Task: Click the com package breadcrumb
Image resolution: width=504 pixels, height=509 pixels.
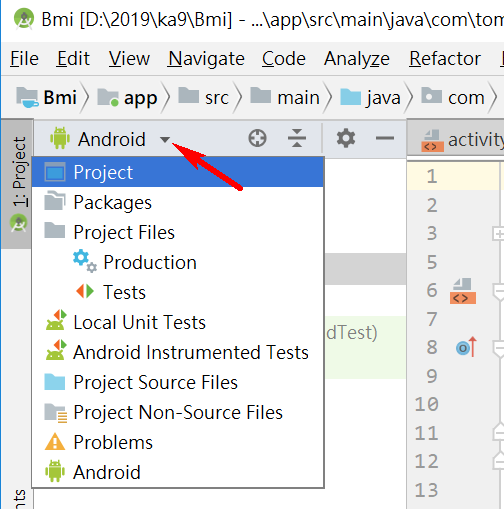Action: pos(453,98)
